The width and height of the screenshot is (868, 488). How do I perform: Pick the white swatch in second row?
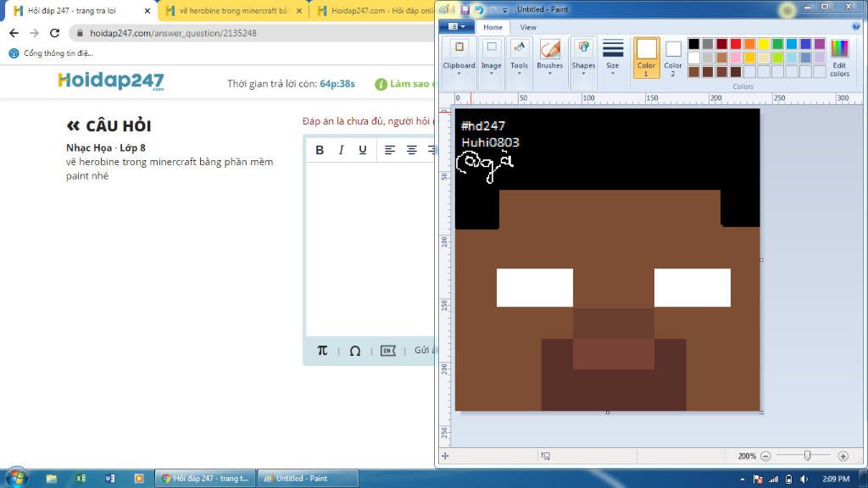693,58
